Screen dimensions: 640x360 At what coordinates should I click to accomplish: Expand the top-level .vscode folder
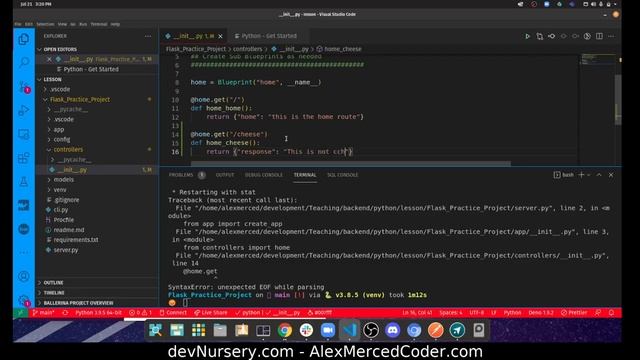pos(60,89)
